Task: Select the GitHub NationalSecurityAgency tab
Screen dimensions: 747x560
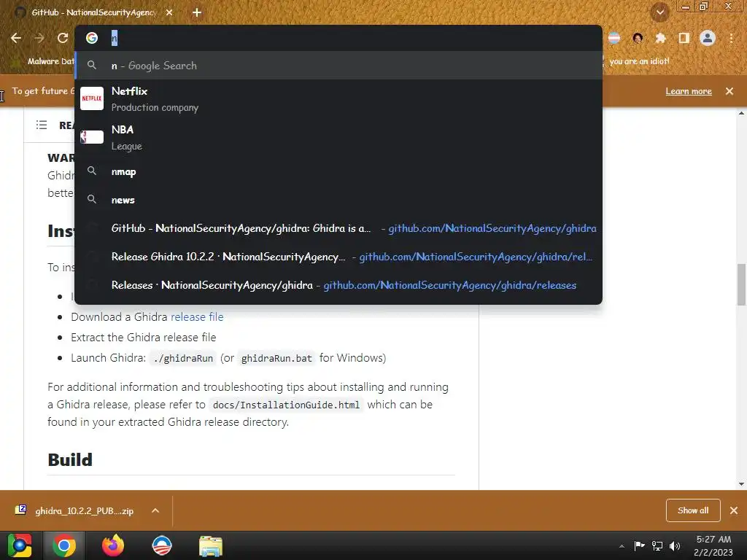Action: coord(94,13)
